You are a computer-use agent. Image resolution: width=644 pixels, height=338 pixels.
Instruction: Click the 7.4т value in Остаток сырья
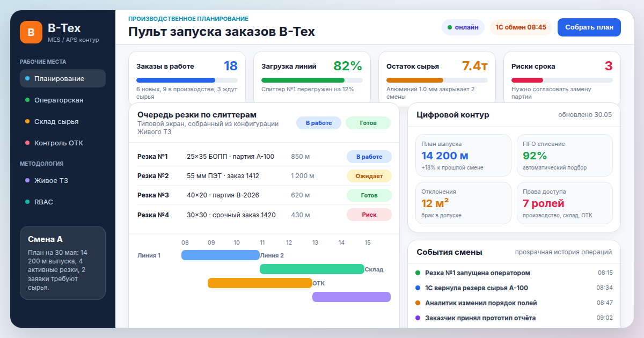point(475,66)
